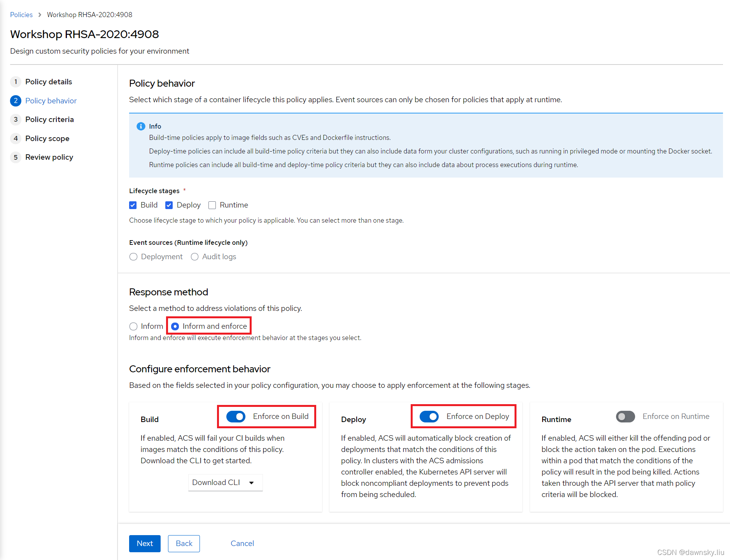This screenshot has height=560, width=730.
Task: Open the Policy details wizard step
Action: [49, 82]
